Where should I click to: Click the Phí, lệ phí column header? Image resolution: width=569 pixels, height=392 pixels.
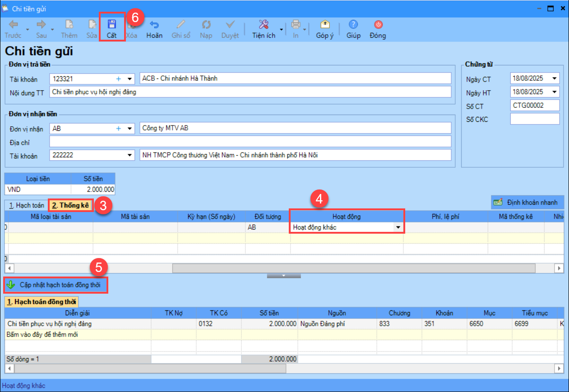coord(445,217)
